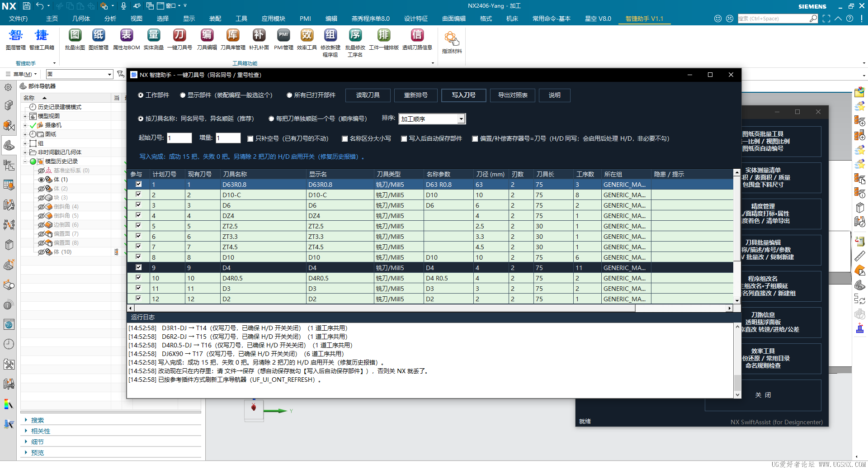Screen dimensions: 868x470
Task: Open the 星空 V8.0 ribbon tab
Action: [598, 19]
